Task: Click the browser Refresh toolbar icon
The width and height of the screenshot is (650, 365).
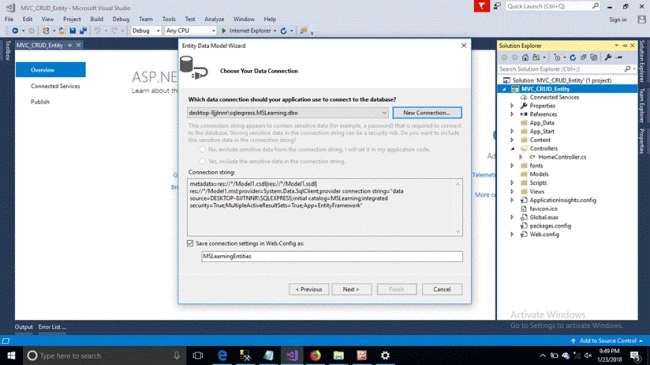Action: pos(284,31)
